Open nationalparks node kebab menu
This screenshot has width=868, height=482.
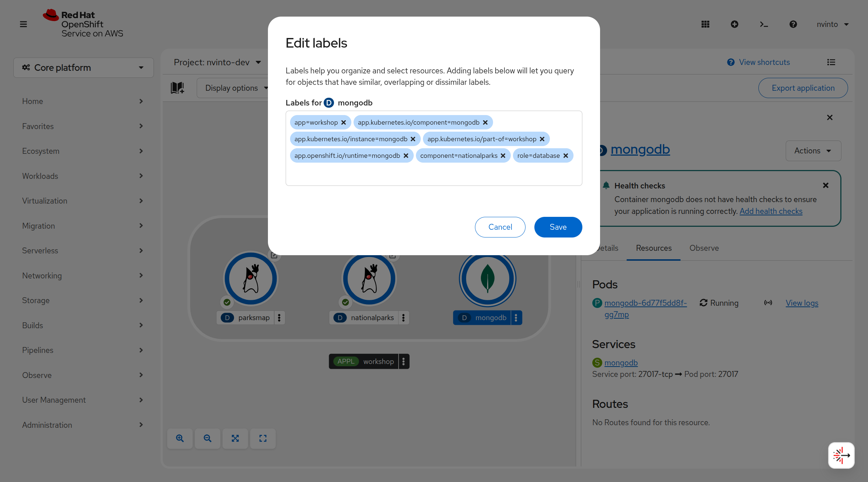(403, 318)
